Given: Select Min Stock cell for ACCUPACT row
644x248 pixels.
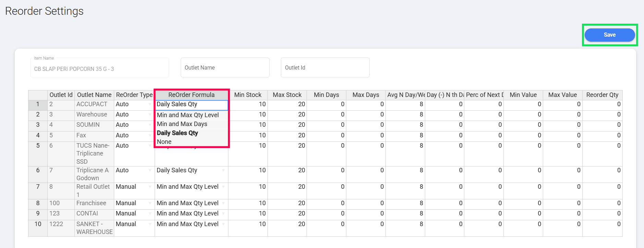Looking at the screenshot, I should (x=248, y=104).
